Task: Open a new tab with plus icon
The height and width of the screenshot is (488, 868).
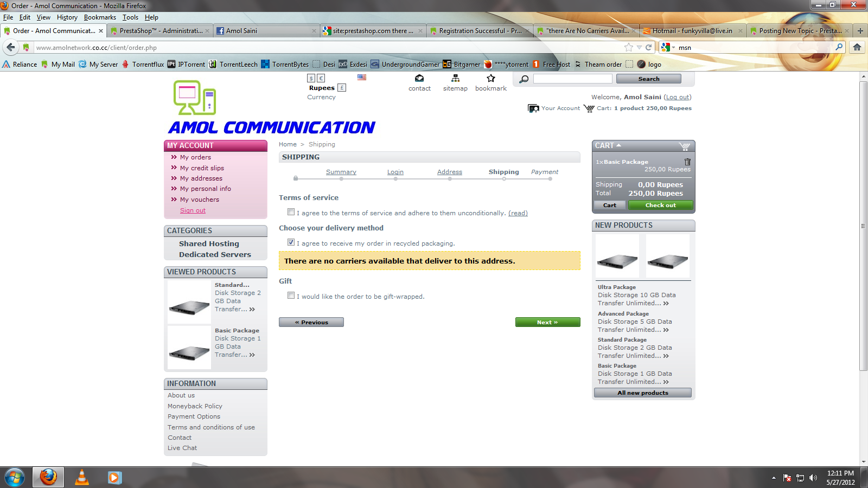Action: tap(860, 31)
